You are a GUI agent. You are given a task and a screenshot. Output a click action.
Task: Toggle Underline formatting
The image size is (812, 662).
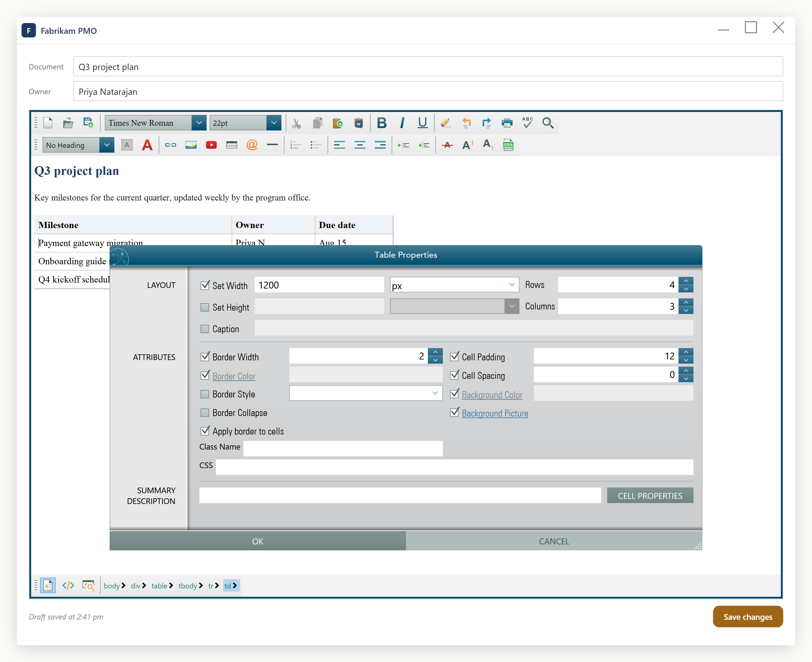(x=422, y=123)
